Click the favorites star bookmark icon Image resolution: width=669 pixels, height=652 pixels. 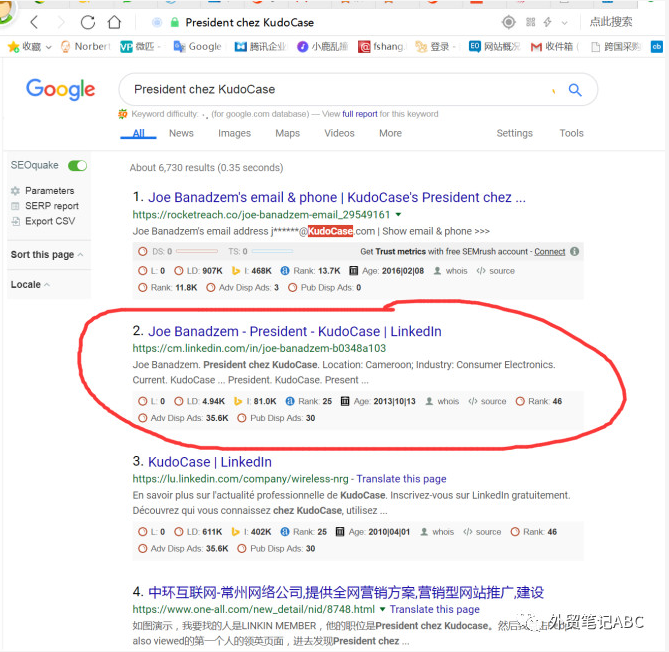coord(13,47)
